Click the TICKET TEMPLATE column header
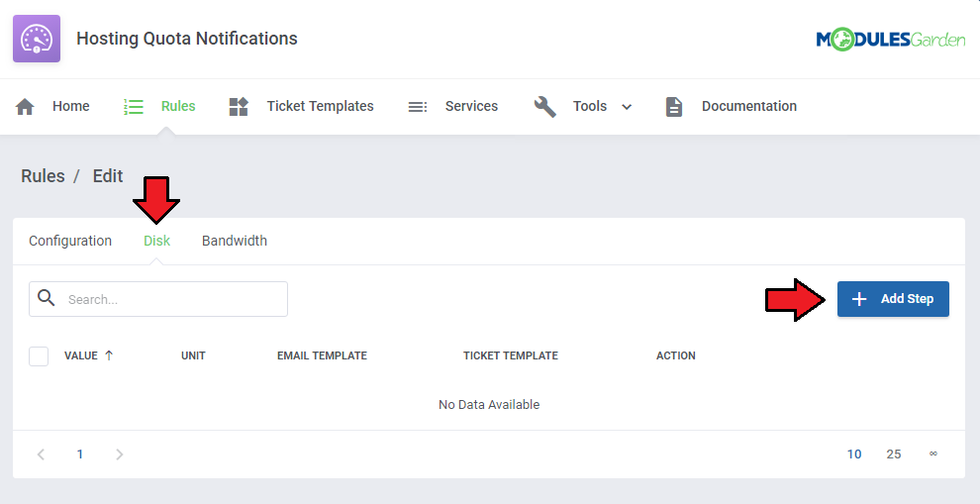980x504 pixels. (511, 355)
